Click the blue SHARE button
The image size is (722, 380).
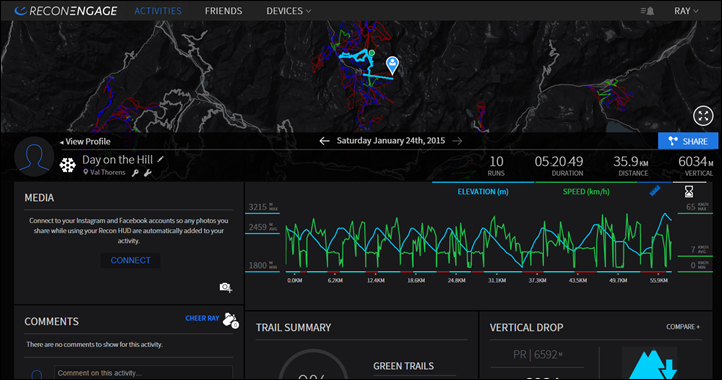[x=688, y=141]
